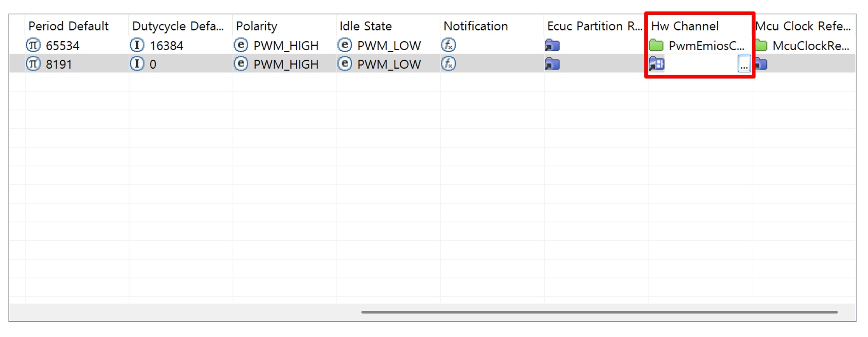Select the Period Default value 8191
Viewport: 868px width, 337px height.
click(x=59, y=64)
